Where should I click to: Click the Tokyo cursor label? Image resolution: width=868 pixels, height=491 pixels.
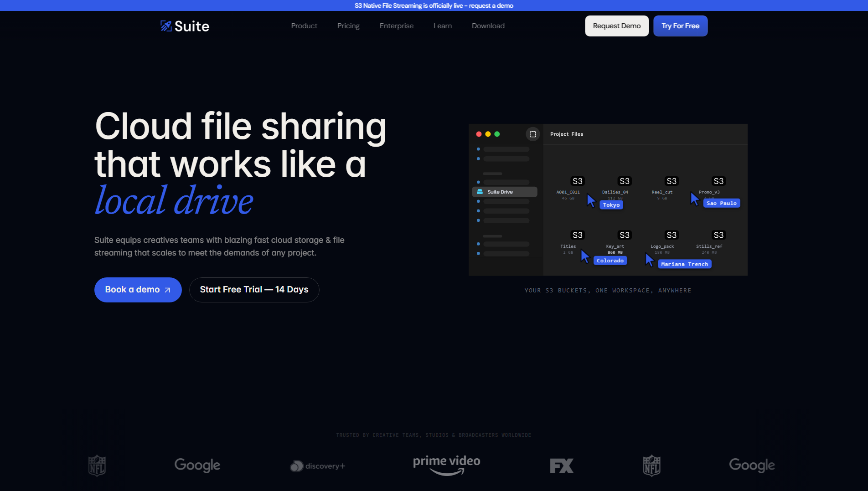pyautogui.click(x=611, y=205)
